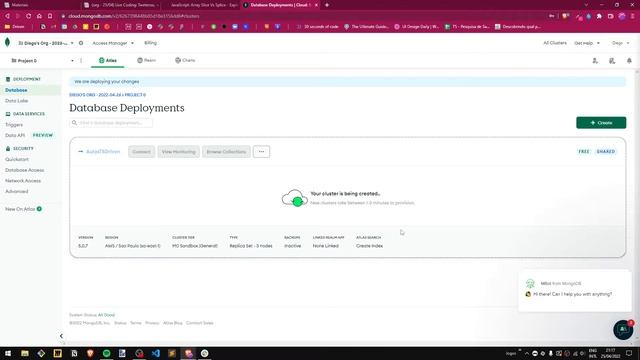Click the SHARED badge
The height and width of the screenshot is (360, 640).
tap(606, 151)
